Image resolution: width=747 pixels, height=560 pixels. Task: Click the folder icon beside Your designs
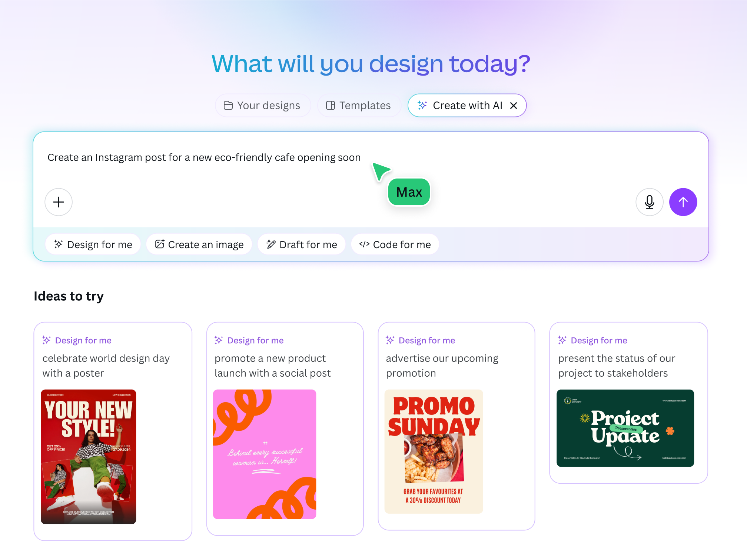click(228, 105)
